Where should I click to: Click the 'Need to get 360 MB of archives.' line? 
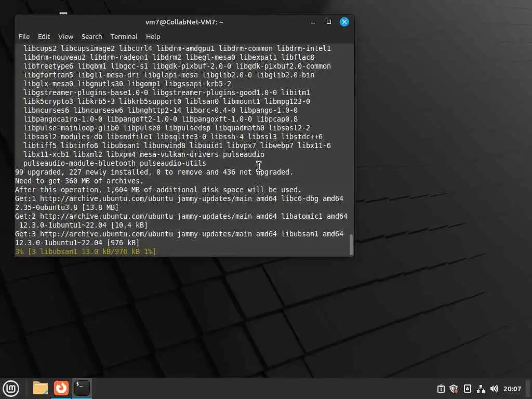[x=79, y=181]
